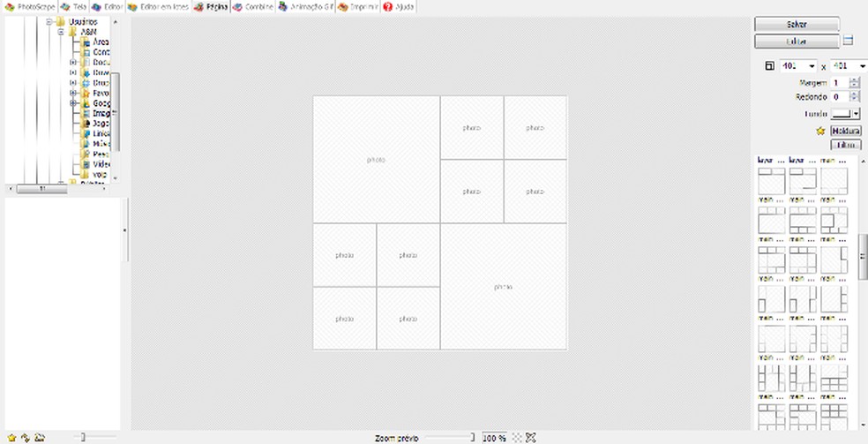868x444 pixels.
Task: Click the refresh icon in bottom-left bar
Action: point(25,438)
